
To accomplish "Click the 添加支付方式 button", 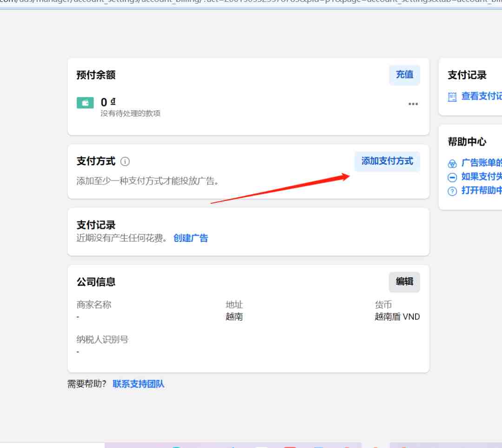I will tap(387, 161).
